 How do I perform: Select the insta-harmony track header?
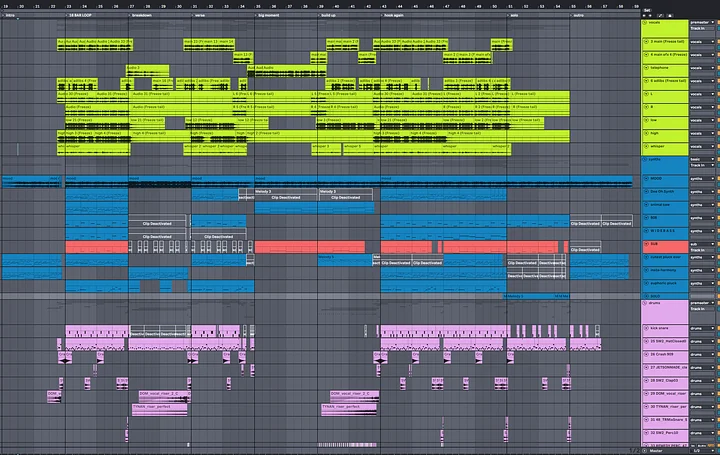(x=664, y=273)
